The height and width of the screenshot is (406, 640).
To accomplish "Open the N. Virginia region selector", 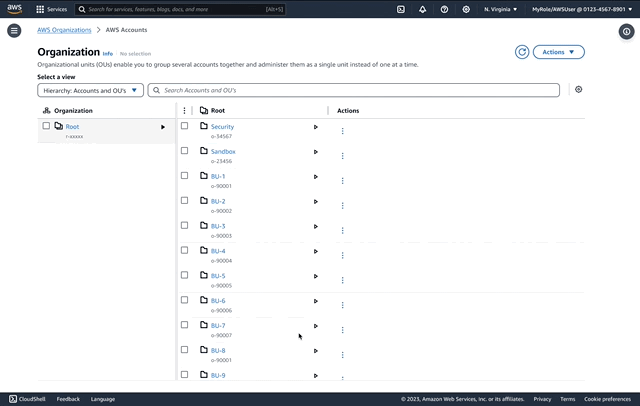I will pos(500,9).
